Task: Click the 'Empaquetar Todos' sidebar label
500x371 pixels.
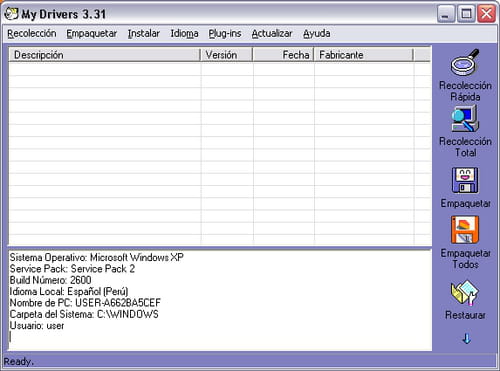Action: pos(465,259)
